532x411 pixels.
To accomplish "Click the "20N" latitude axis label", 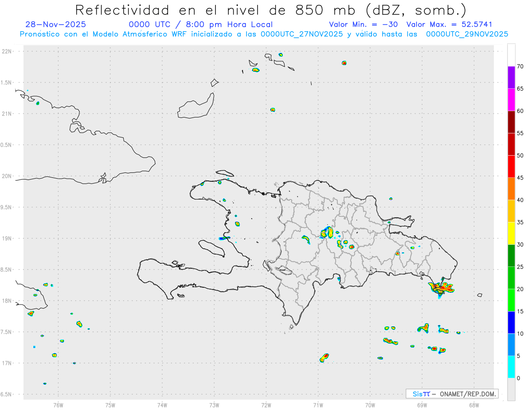I will 8,176.
